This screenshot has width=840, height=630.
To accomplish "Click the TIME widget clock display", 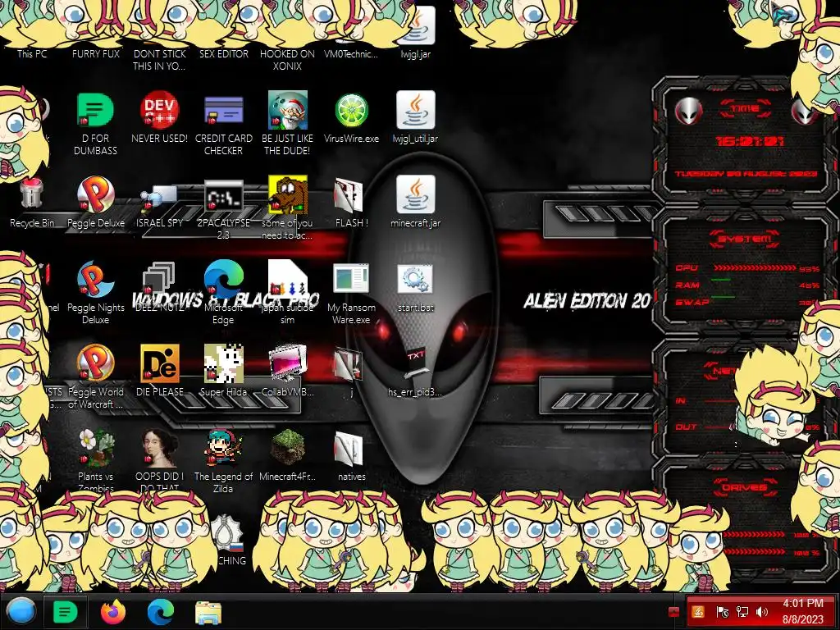I will [750, 141].
